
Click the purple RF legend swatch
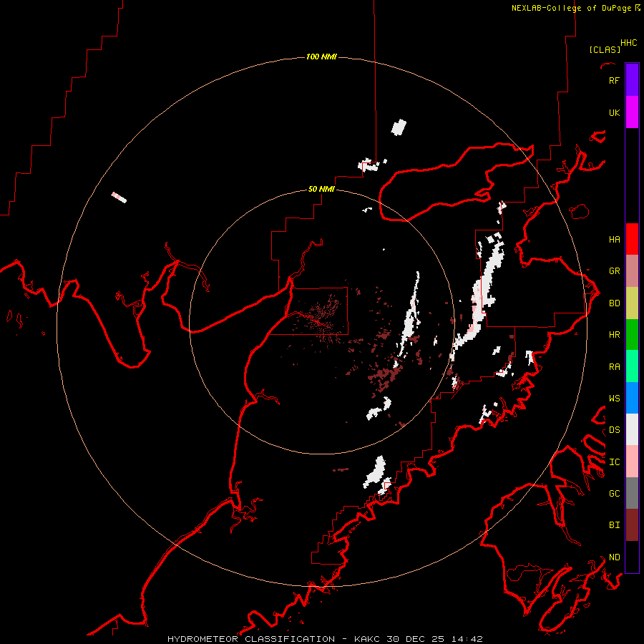(x=632, y=80)
